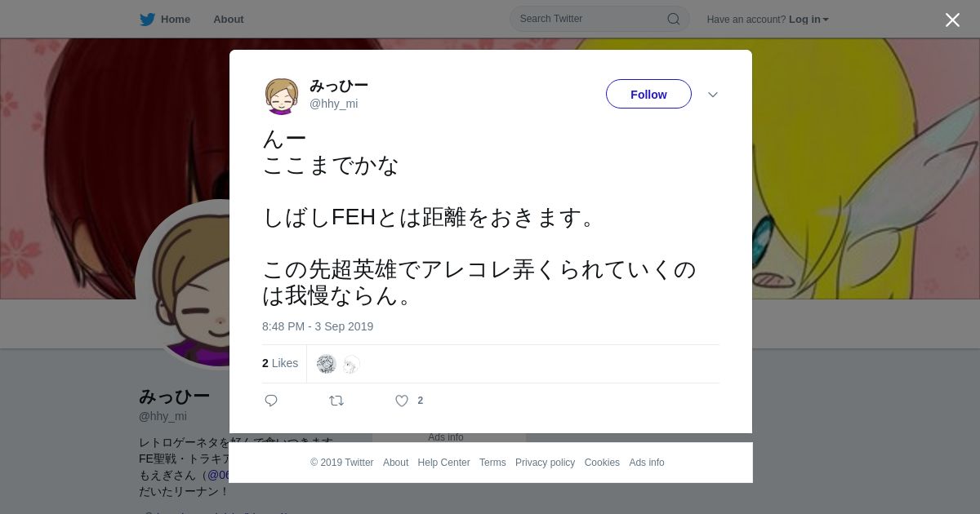Like the tweet with the heart icon
This screenshot has height=514, width=980.
click(x=402, y=401)
